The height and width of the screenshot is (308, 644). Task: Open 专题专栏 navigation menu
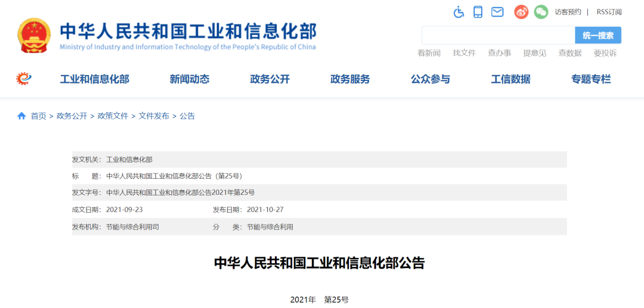click(591, 79)
